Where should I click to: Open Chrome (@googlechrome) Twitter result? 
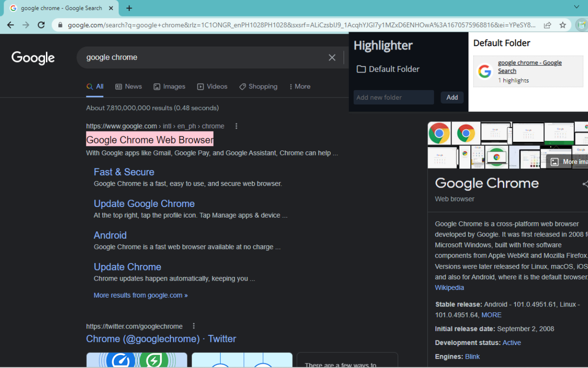click(161, 339)
